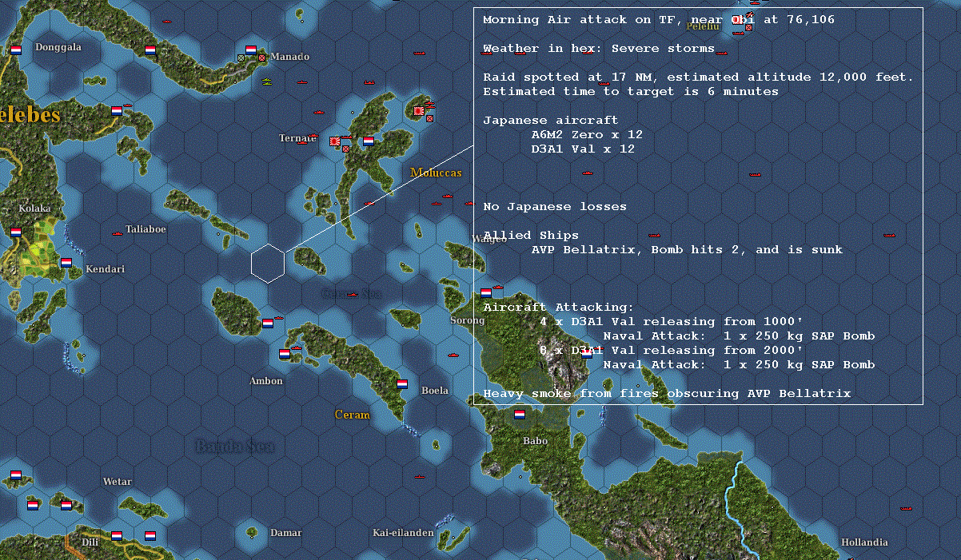The width and height of the screenshot is (961, 560).
Task: Click the Dutch base flag above Ambon
Action: (285, 353)
